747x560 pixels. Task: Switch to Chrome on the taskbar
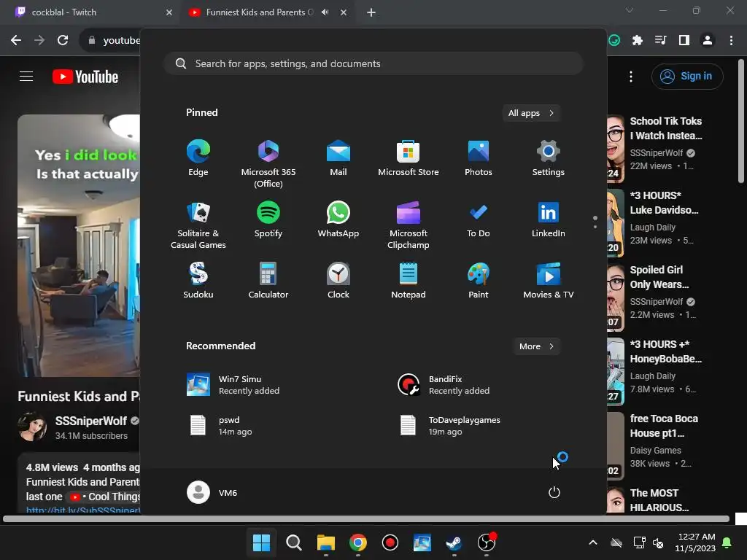pos(357,542)
